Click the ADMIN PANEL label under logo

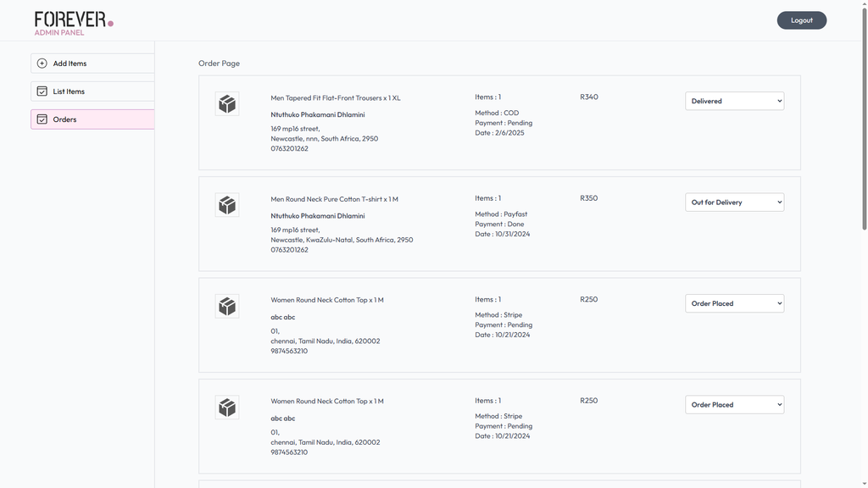(x=59, y=33)
